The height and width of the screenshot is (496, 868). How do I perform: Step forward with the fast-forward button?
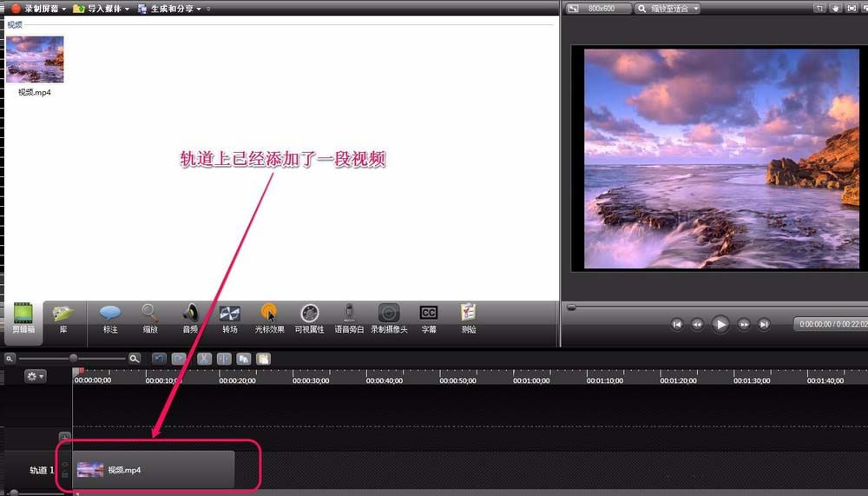point(744,324)
